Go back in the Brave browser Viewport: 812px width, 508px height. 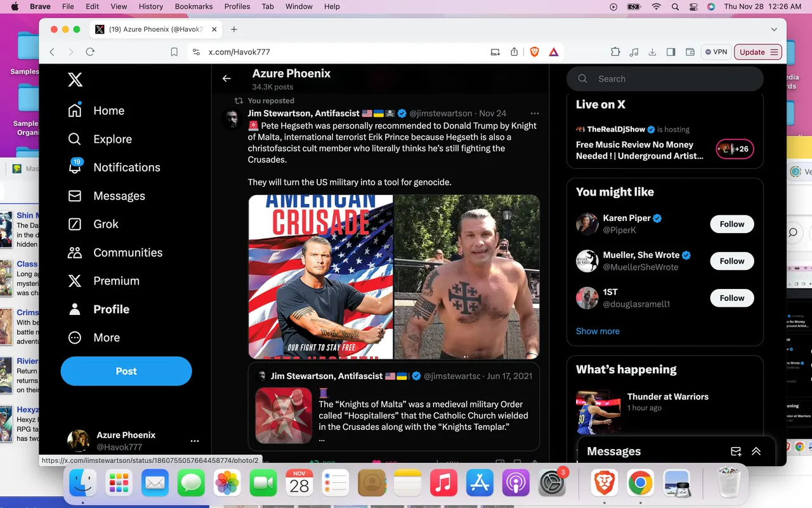coord(52,52)
